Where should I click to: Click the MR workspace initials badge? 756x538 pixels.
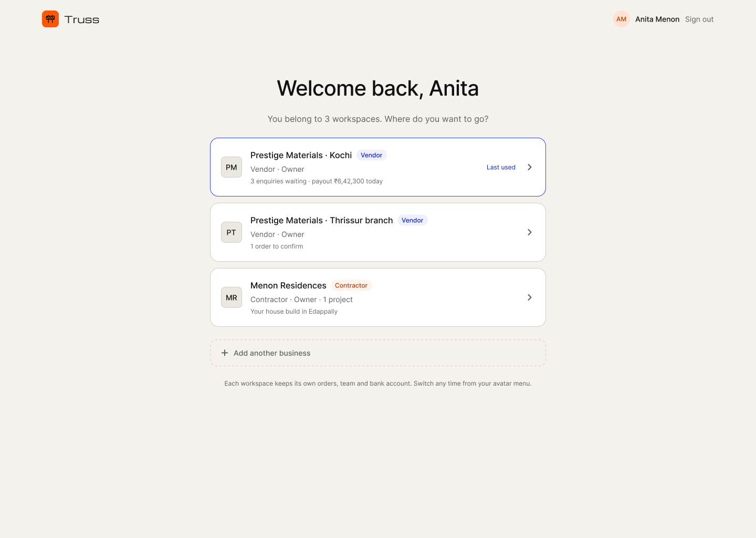click(x=232, y=297)
